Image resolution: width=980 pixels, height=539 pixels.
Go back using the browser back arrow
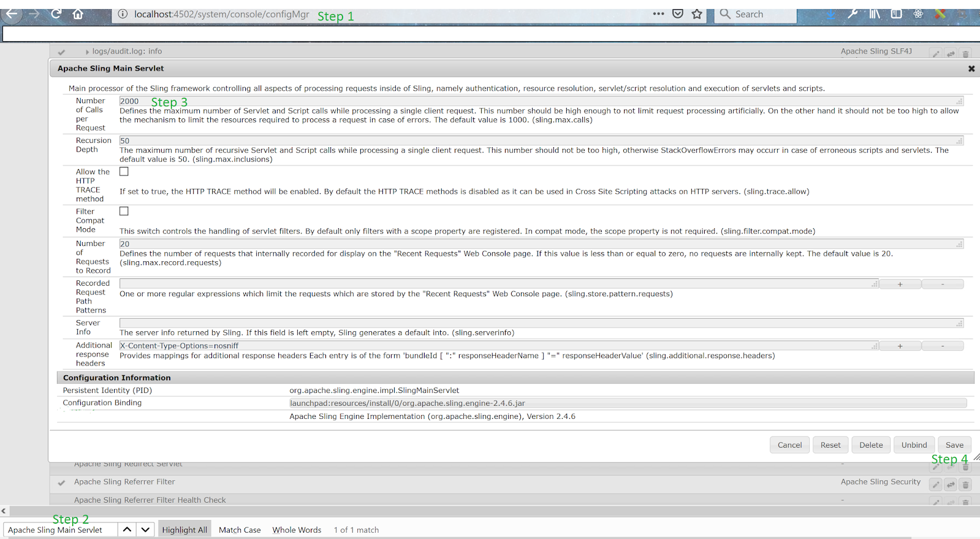tap(11, 13)
